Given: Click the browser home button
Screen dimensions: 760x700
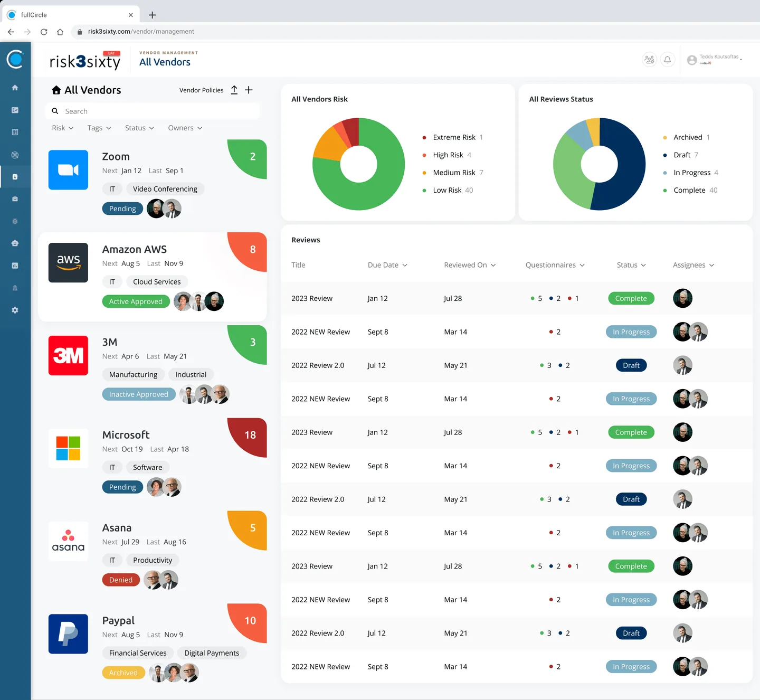Looking at the screenshot, I should coord(60,32).
